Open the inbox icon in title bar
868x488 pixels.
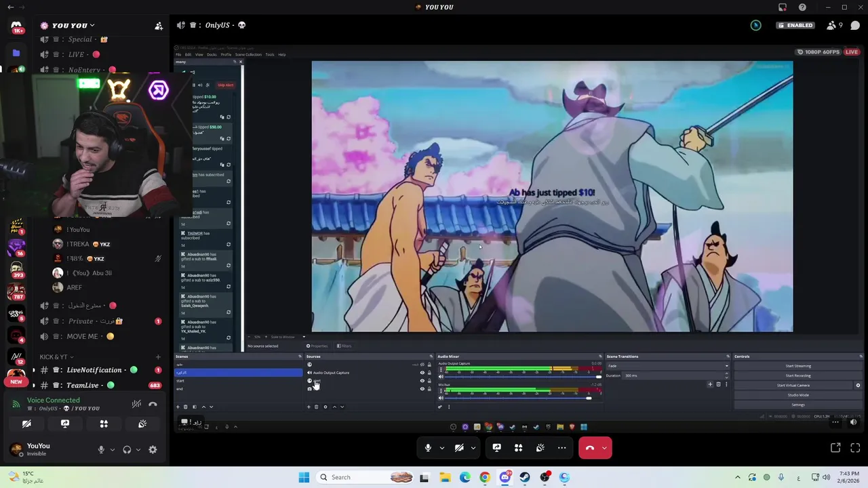click(783, 7)
